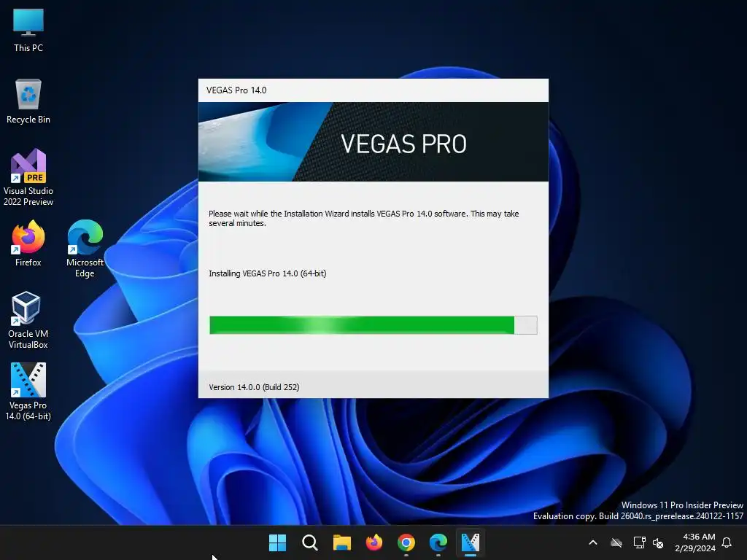This screenshot has height=560, width=747.
Task: Focus the VEGAS Pro installer taskbar icon
Action: (471, 542)
